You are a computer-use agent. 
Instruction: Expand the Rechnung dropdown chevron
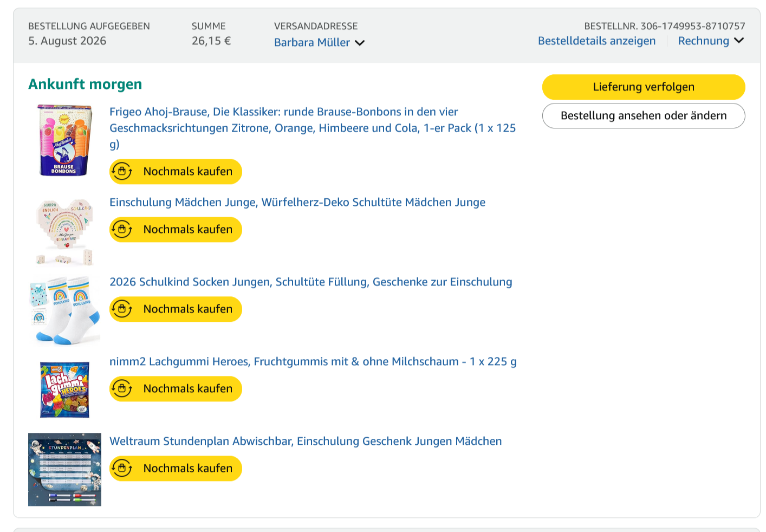tap(739, 41)
